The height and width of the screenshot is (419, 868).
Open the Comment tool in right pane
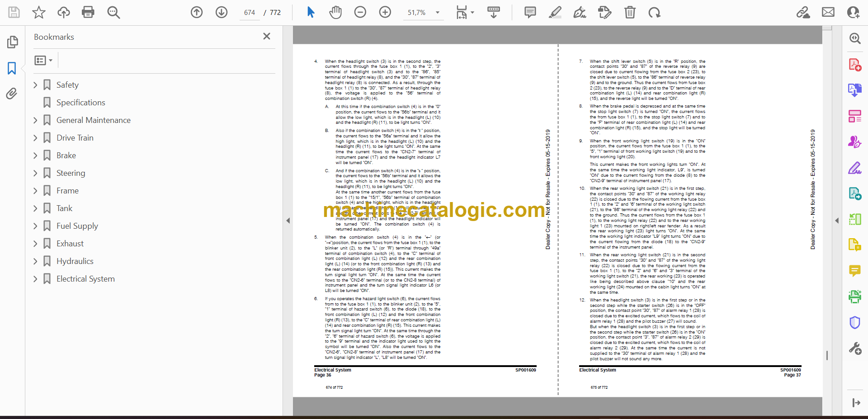coord(854,271)
